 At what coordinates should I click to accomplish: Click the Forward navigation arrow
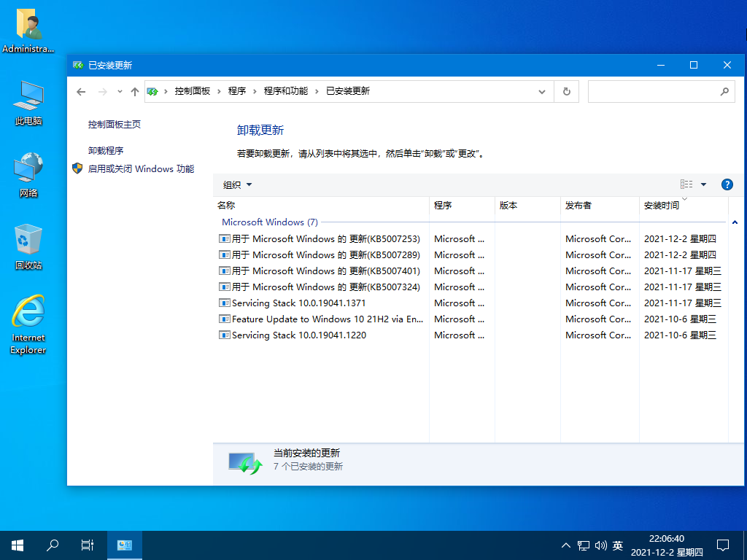point(102,91)
